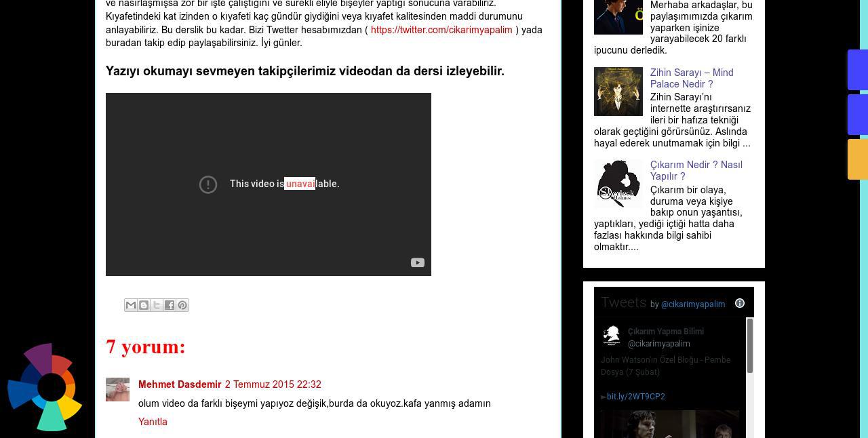Open @cikarimyapalim link in the Tweets header
This screenshot has height=438, width=868.
[x=693, y=304]
